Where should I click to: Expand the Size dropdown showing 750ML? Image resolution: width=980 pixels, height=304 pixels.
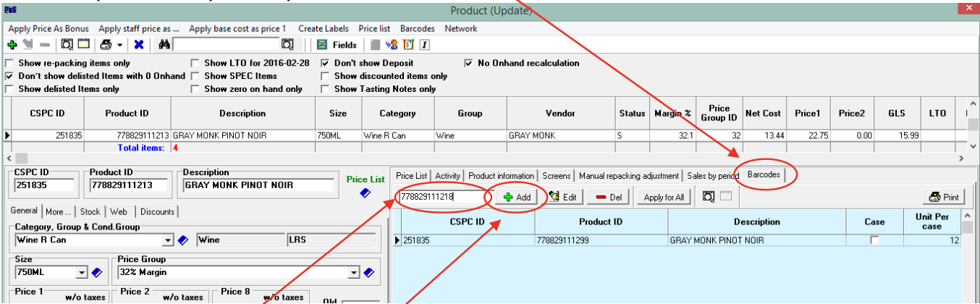(82, 273)
